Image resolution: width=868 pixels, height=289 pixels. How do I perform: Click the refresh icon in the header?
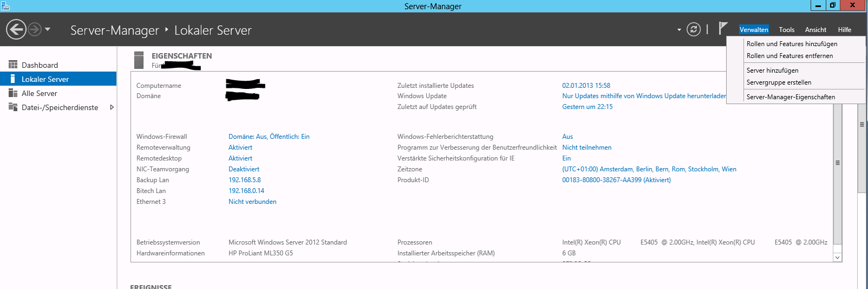click(x=694, y=29)
